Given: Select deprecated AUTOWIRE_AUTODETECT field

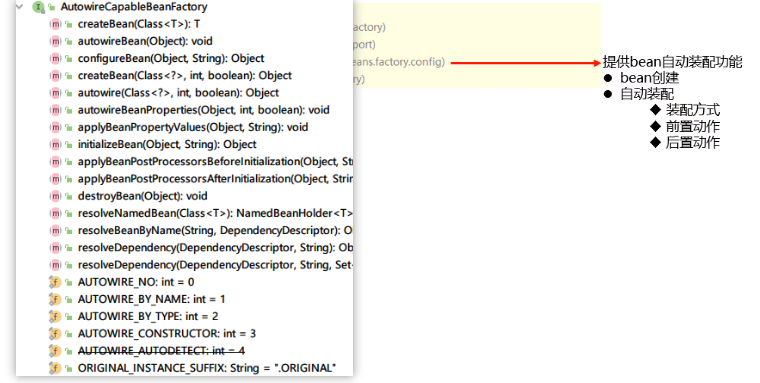Looking at the screenshot, I should point(161,351).
